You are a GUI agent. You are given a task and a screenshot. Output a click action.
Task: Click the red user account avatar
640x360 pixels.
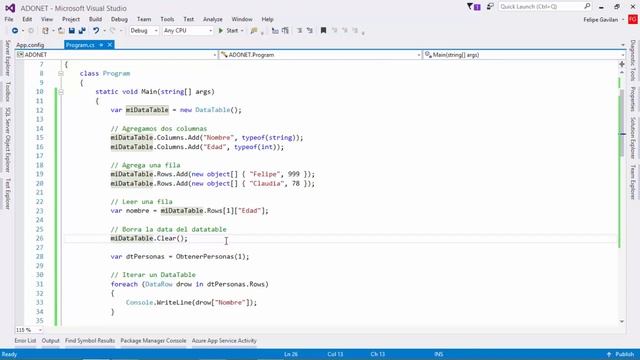[x=633, y=19]
